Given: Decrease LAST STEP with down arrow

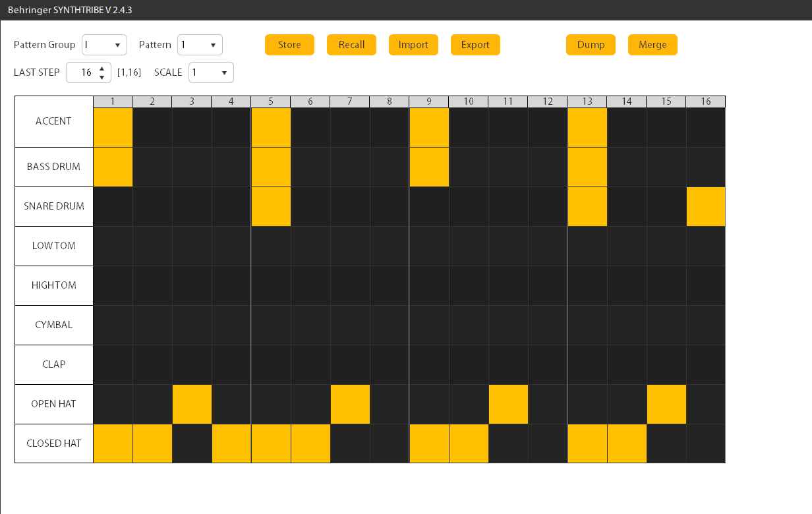Looking at the screenshot, I should tap(101, 77).
